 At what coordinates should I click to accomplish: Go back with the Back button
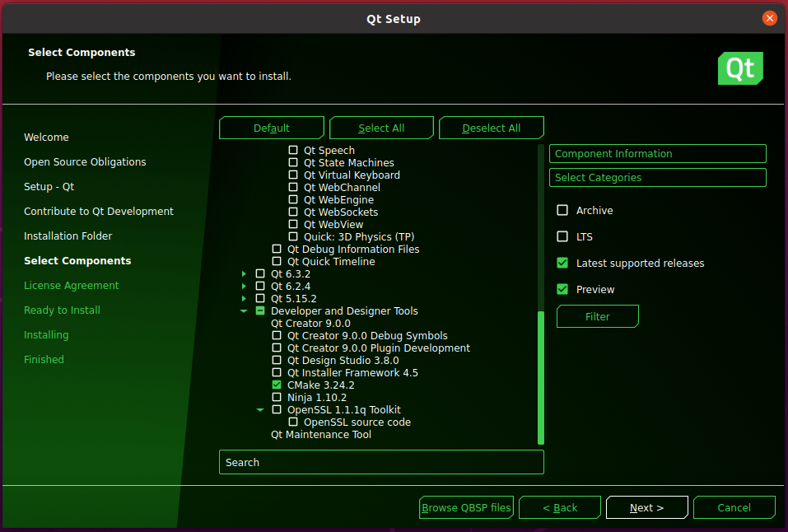click(560, 507)
